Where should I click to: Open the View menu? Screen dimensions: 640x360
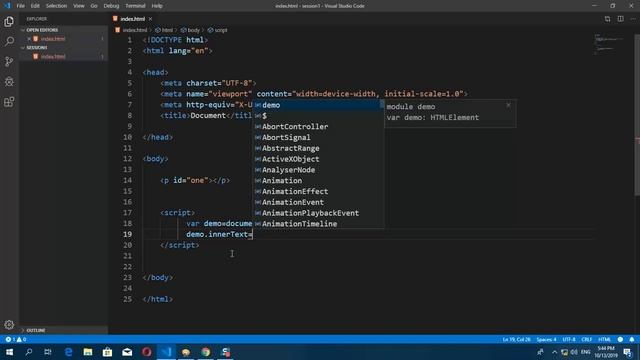(79, 6)
